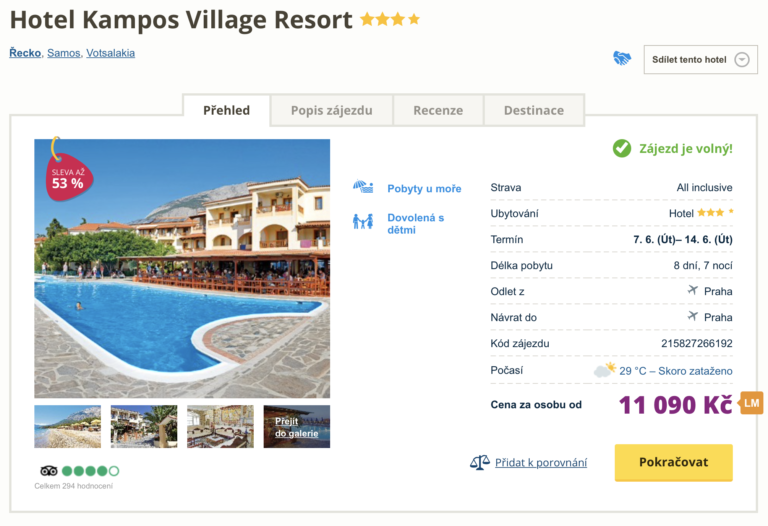Switch to the Popis zájezdu tab

pyautogui.click(x=331, y=110)
